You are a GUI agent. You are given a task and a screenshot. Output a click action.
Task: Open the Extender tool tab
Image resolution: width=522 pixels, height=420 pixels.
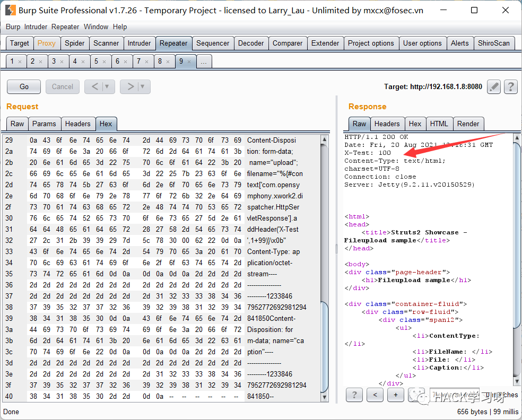(325, 43)
